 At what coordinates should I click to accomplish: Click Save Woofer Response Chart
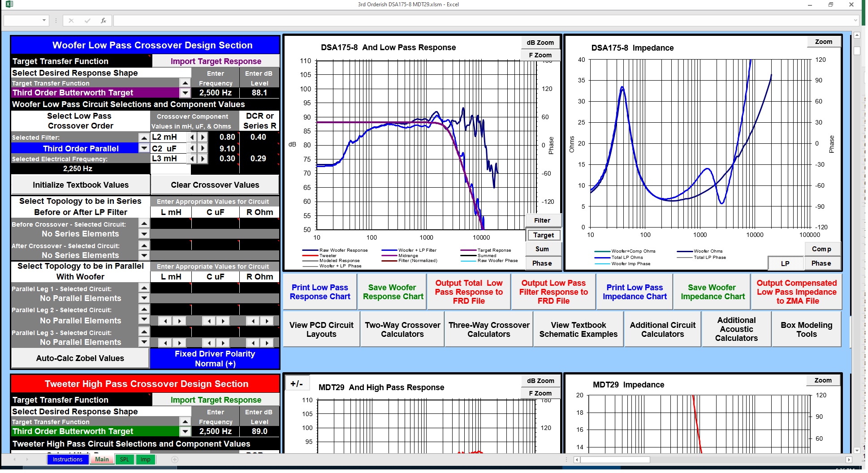coord(393,292)
